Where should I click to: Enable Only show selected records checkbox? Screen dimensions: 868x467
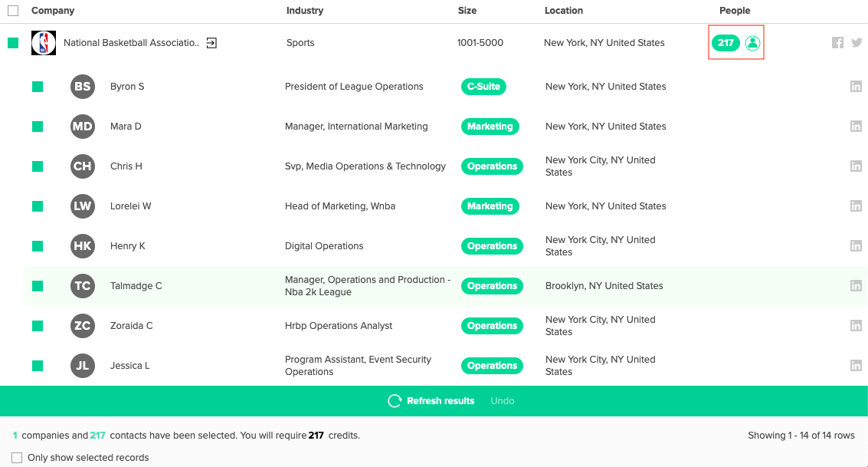tap(17, 458)
